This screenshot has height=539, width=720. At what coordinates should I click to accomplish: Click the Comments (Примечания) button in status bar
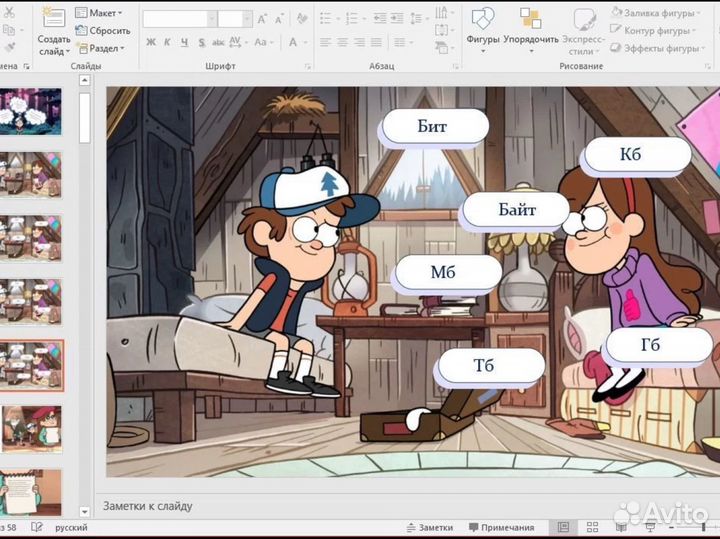[x=500, y=527]
